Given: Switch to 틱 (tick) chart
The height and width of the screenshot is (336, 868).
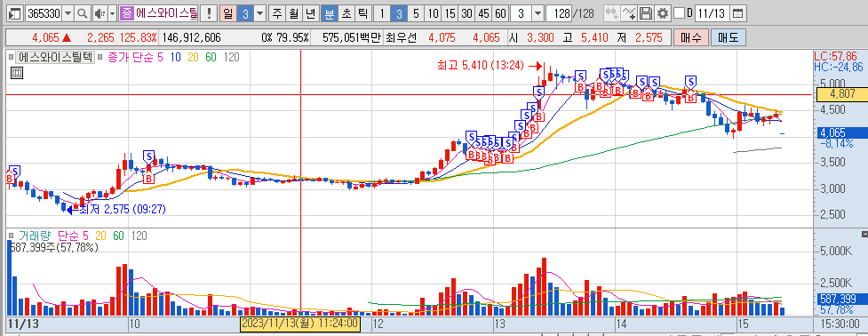Looking at the screenshot, I should coord(362,13).
